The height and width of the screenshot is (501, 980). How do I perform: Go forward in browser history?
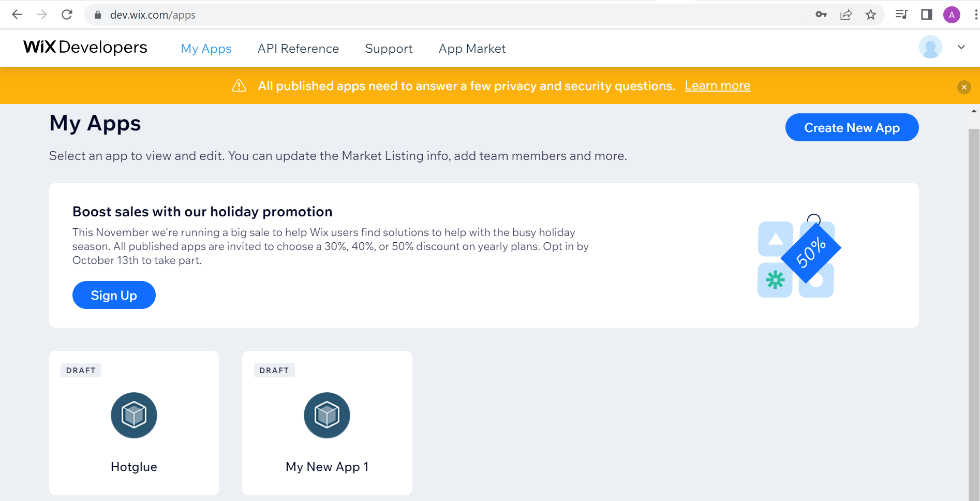(x=42, y=14)
